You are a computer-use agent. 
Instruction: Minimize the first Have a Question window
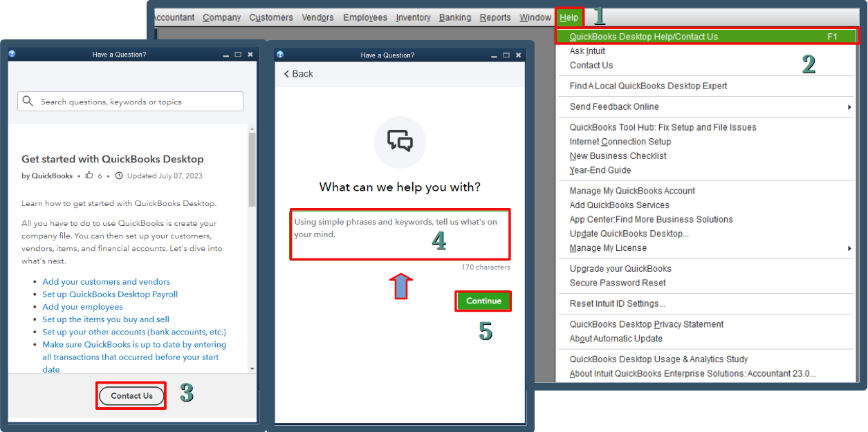coord(225,55)
